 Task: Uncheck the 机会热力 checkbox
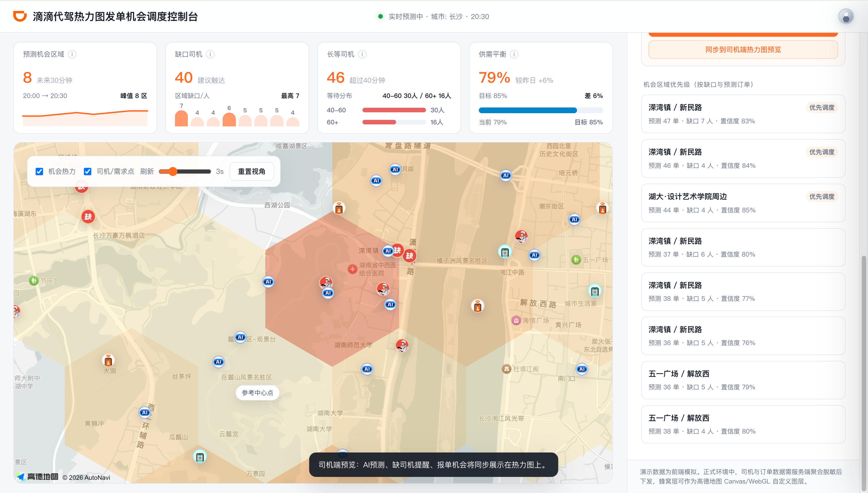[39, 171]
